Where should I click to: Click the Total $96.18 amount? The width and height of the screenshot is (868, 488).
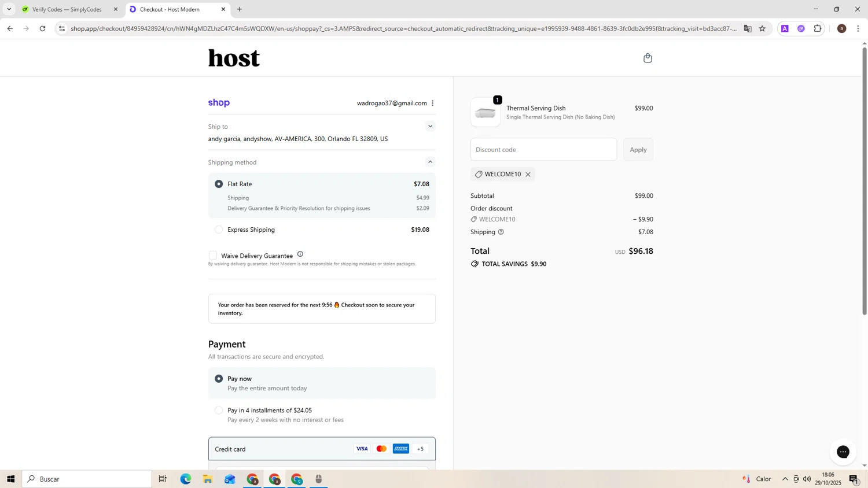(x=641, y=251)
